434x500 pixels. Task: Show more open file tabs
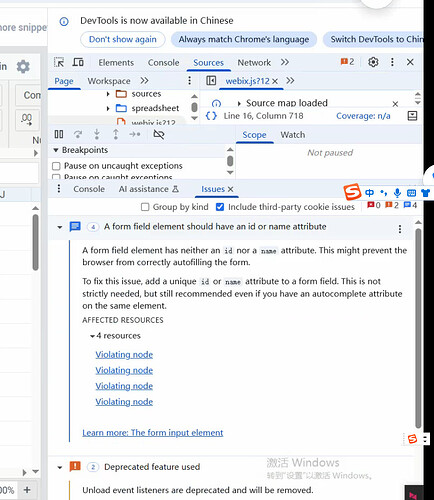(x=290, y=81)
